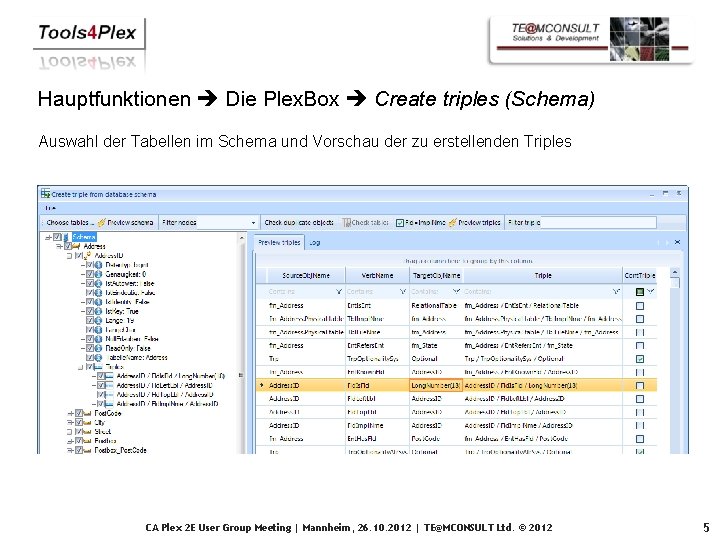This screenshot has width=720, height=540.
Task: Expand the PostCode tree node
Action: [x=70, y=413]
